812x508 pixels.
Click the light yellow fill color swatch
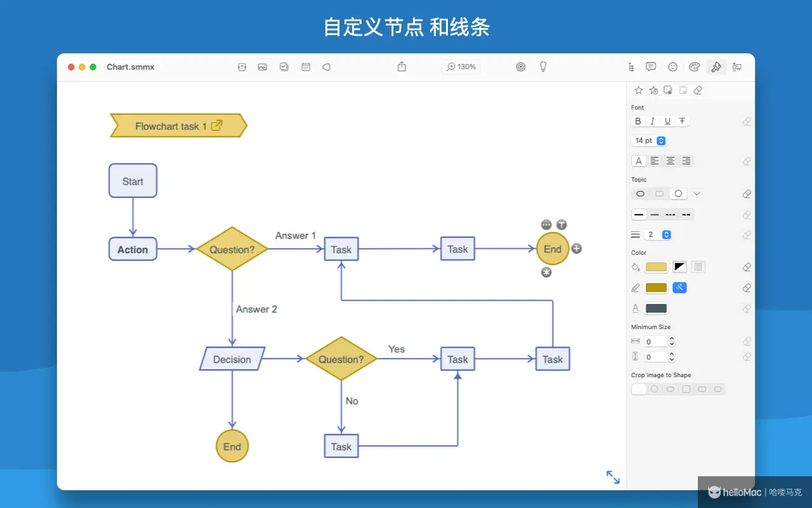[656, 267]
